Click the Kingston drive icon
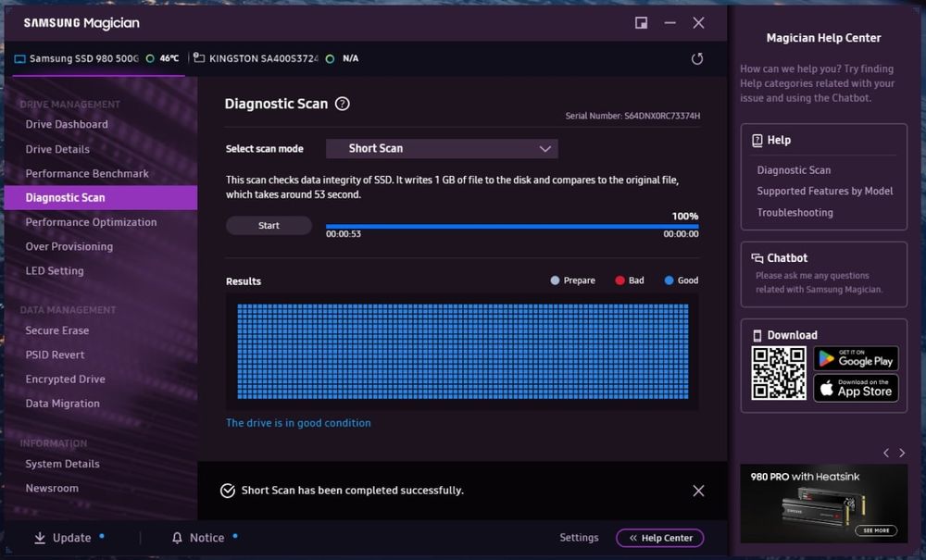This screenshot has width=926, height=560. click(x=199, y=57)
